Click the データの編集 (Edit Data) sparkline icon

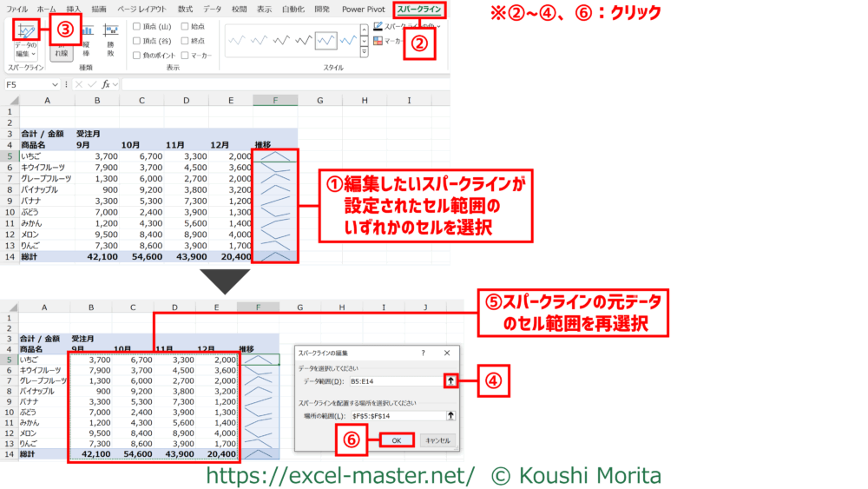point(26,33)
